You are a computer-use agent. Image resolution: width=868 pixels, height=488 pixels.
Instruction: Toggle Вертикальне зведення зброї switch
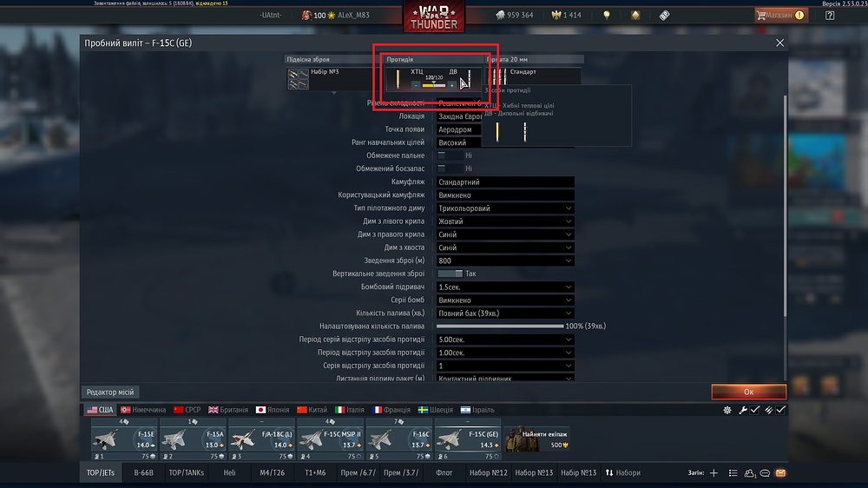tap(450, 274)
